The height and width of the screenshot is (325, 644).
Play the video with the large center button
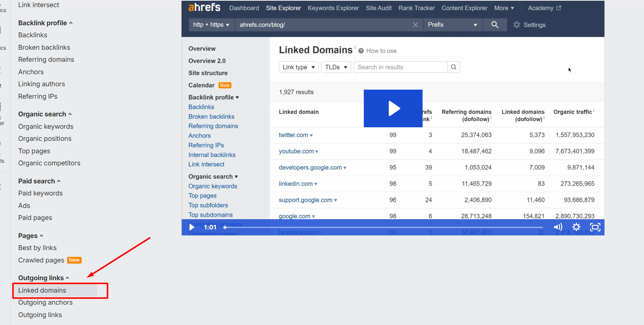(393, 108)
